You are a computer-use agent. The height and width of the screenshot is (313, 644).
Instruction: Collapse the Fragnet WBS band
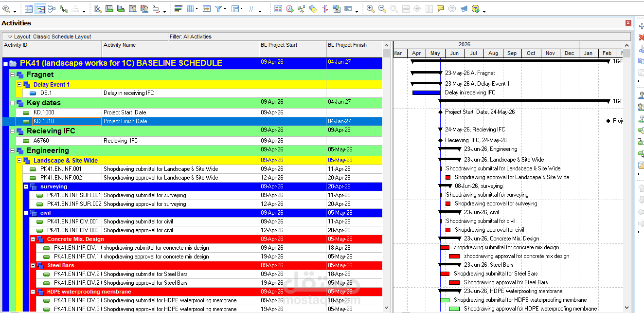click(x=13, y=74)
